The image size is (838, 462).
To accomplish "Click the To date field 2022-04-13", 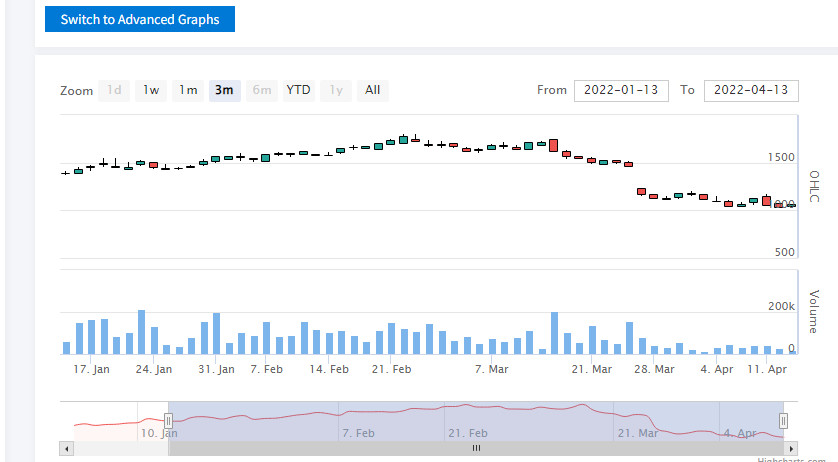I will [751, 90].
